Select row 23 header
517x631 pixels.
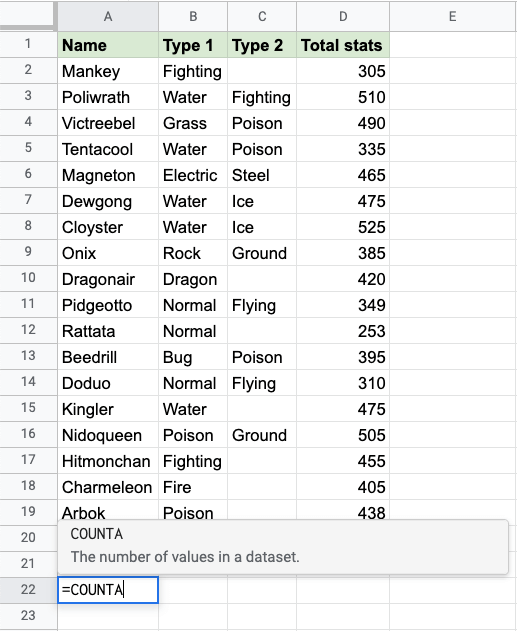28,616
